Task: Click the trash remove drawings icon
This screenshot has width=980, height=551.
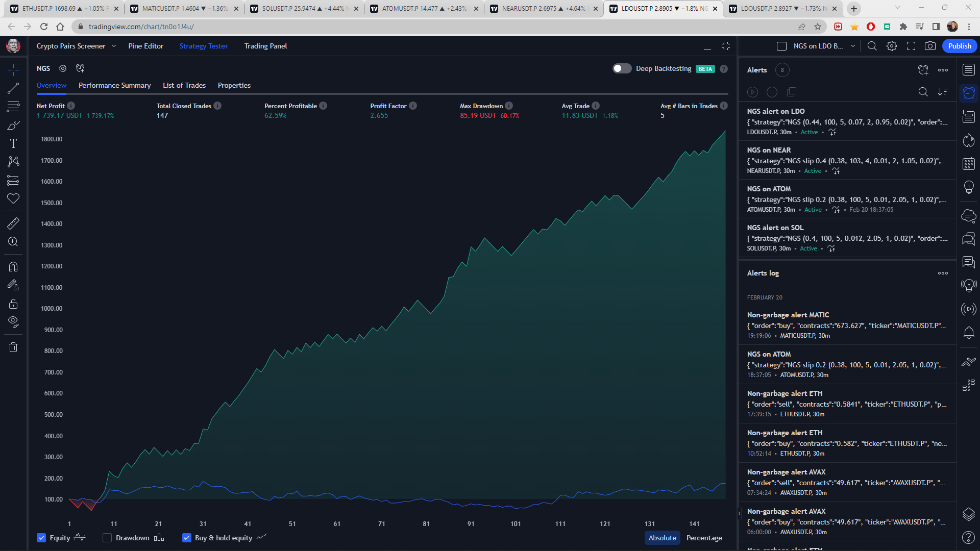Action: [x=13, y=347]
